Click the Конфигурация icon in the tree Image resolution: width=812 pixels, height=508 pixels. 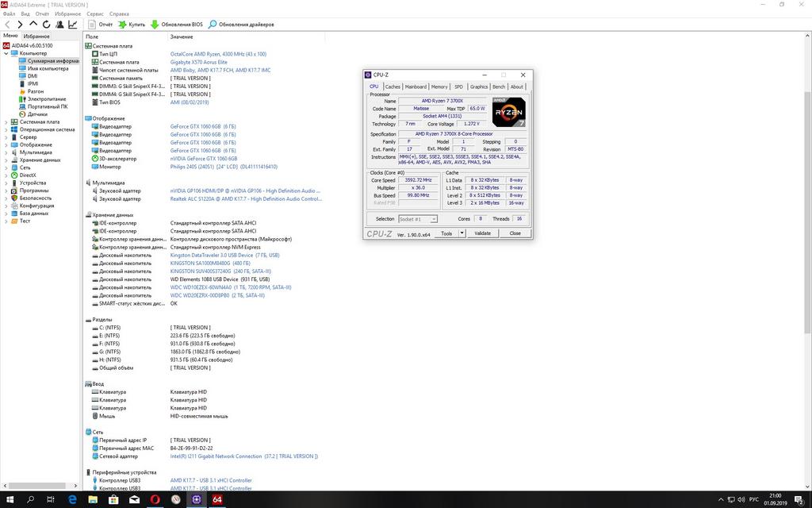pyautogui.click(x=14, y=206)
